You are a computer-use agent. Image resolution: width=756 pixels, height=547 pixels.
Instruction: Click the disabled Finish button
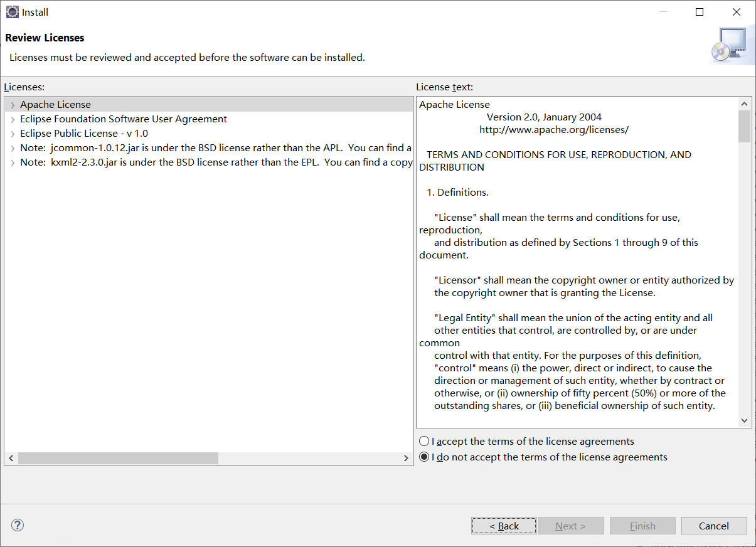(642, 526)
